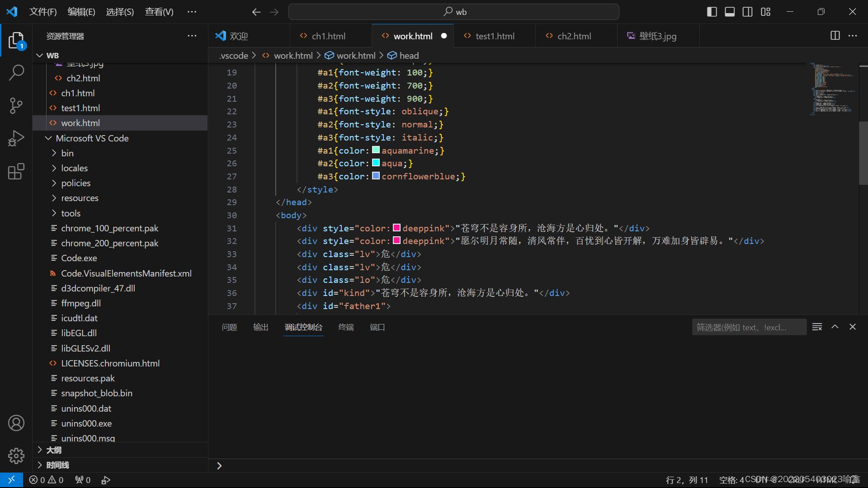Click clear console icon in panel
This screenshot has width=868, height=488.
click(x=817, y=327)
